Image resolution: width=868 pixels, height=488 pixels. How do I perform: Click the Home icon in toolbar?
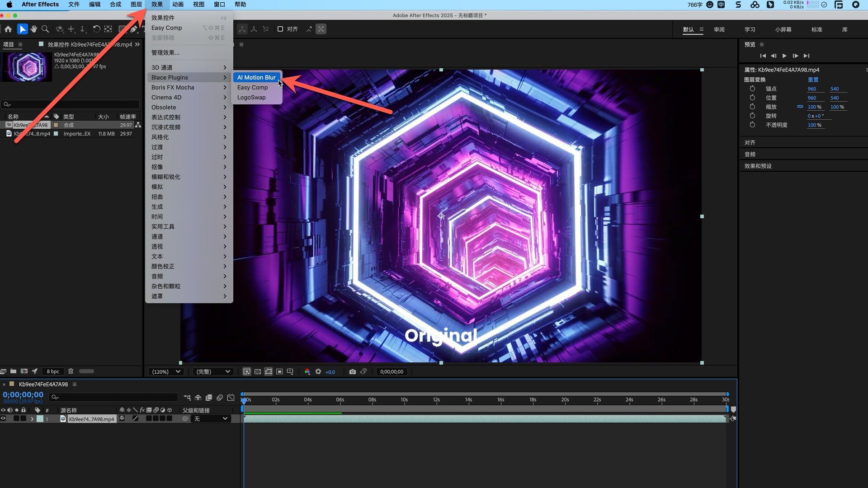tap(8, 29)
